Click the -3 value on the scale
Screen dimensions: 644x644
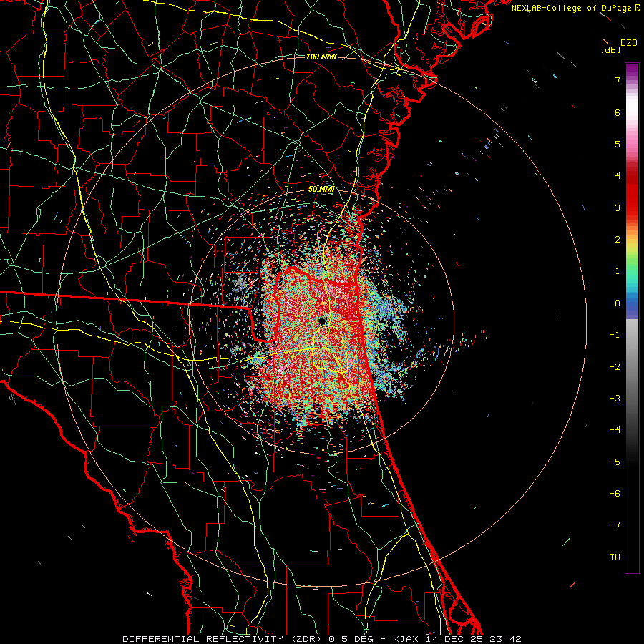(x=615, y=399)
